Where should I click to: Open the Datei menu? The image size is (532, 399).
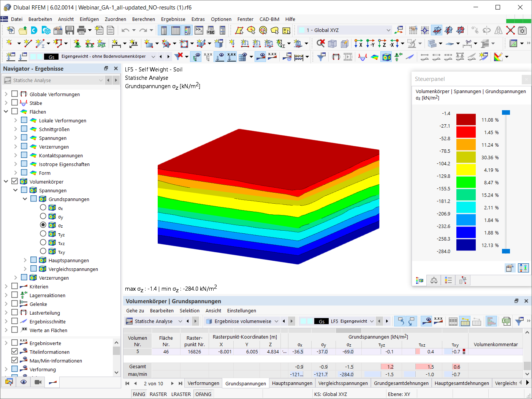tap(17, 19)
